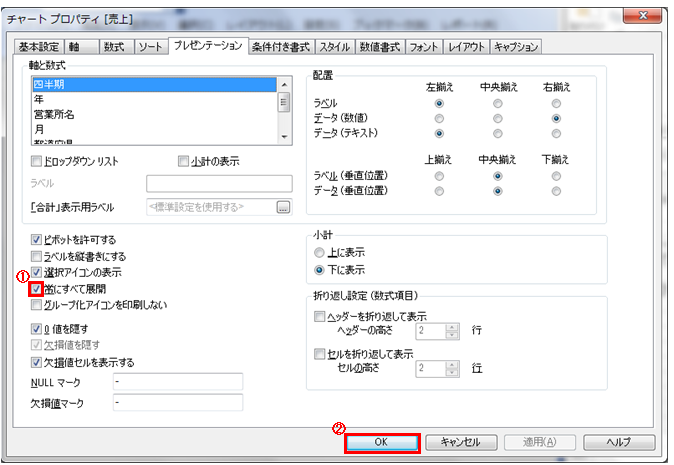Click the ellipsis button beside total label field

click(x=283, y=207)
